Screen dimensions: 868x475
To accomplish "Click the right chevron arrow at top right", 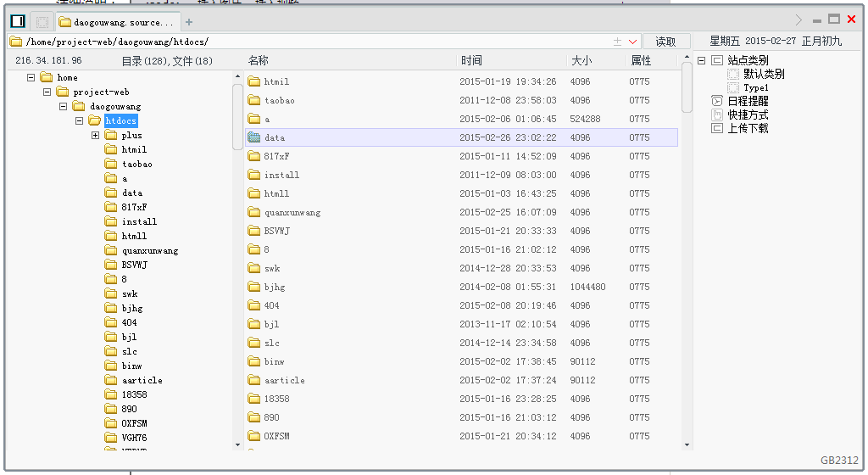I will [798, 20].
